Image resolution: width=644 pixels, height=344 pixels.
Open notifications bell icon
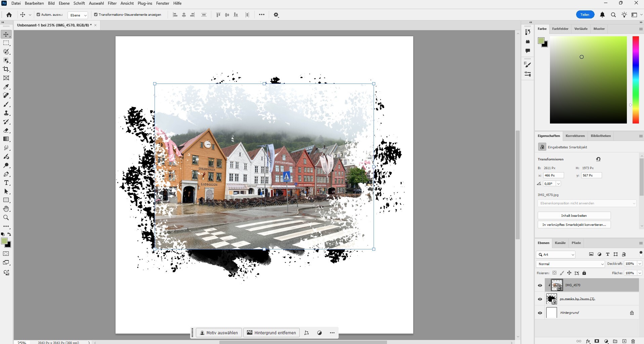click(602, 15)
